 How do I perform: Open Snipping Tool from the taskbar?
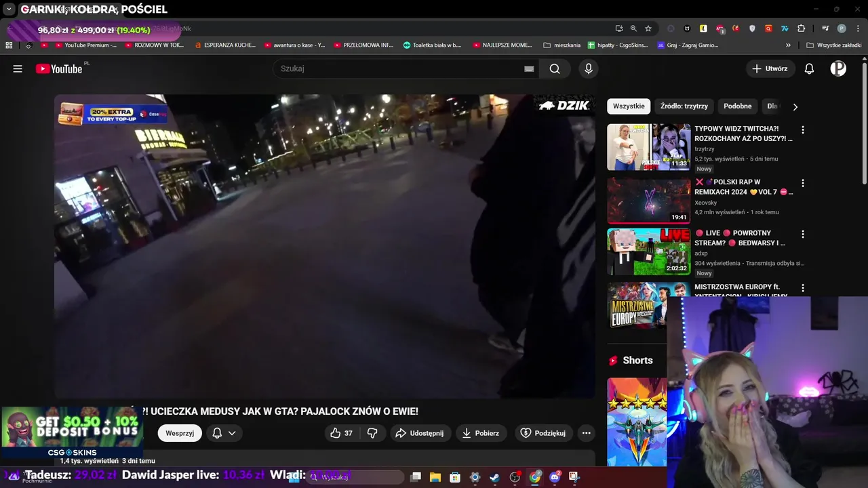point(574,477)
